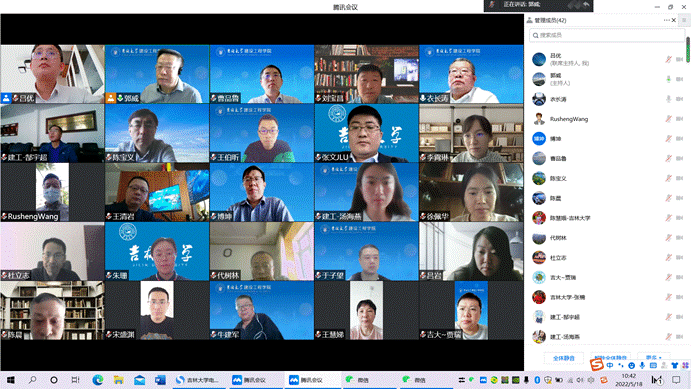Viewport: 691px width, 389px height.
Task: Click camera icon beside 陈宝义 in list
Action: [680, 178]
